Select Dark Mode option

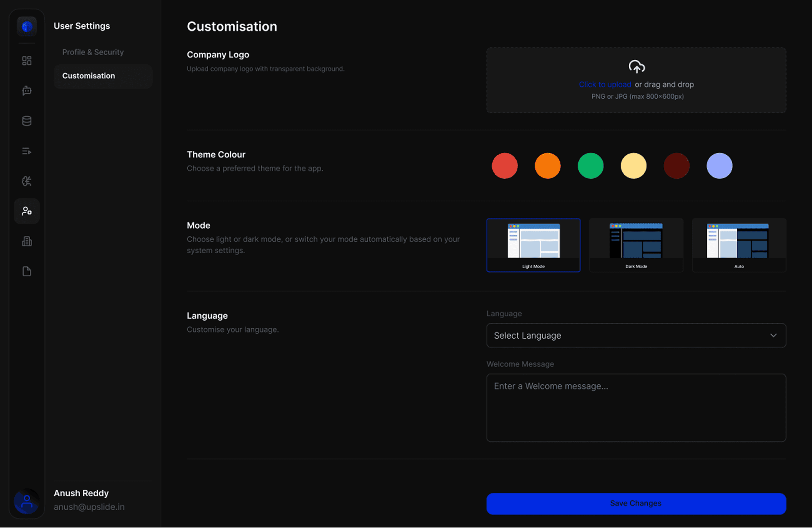(x=636, y=245)
